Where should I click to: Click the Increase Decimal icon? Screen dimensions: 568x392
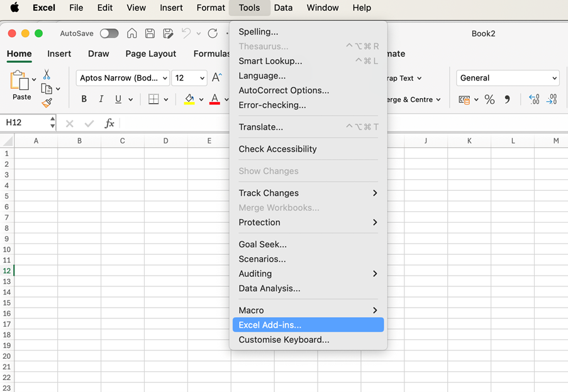pos(534,99)
